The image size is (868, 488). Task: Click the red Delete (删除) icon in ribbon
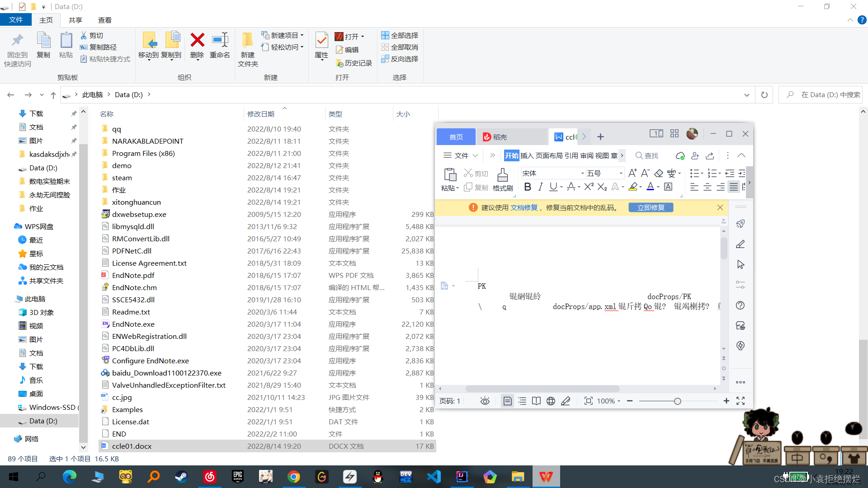197,41
